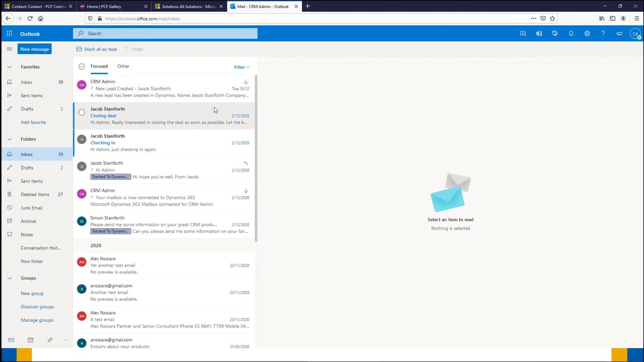
Task: Create a New folder
Action: point(32,261)
